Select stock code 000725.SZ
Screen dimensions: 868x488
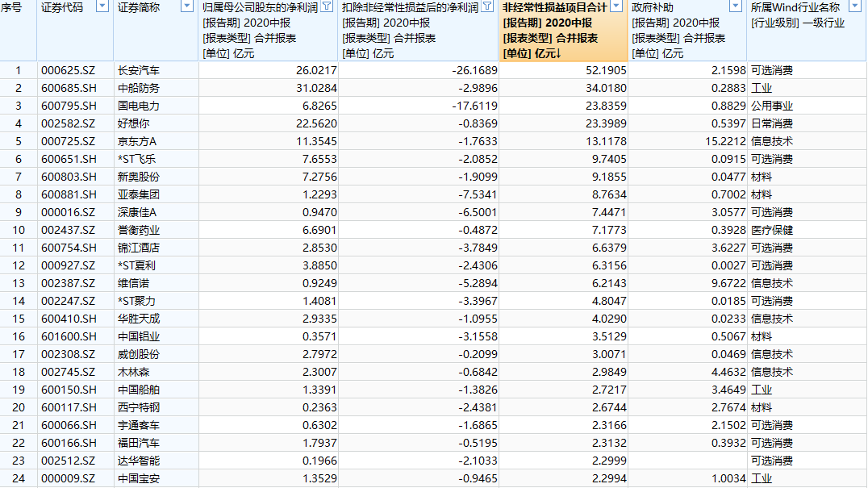tap(68, 141)
